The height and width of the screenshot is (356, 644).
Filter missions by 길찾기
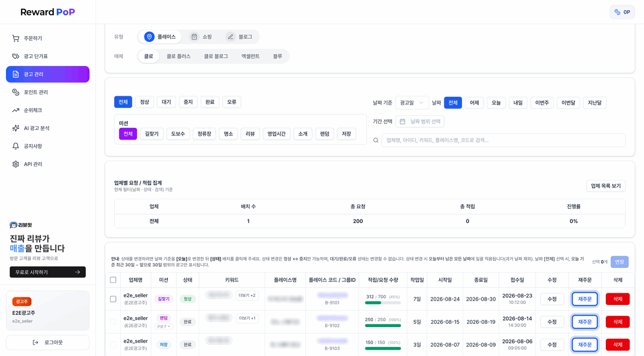click(152, 134)
